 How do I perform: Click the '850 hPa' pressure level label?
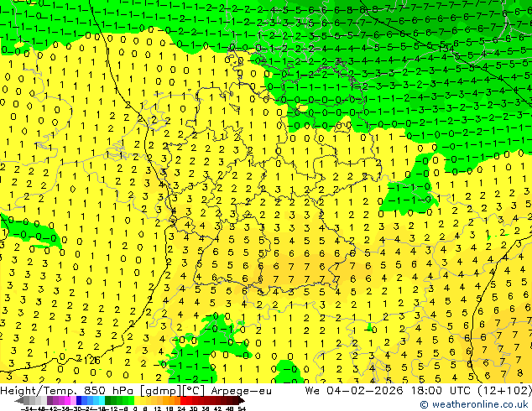click(x=108, y=391)
